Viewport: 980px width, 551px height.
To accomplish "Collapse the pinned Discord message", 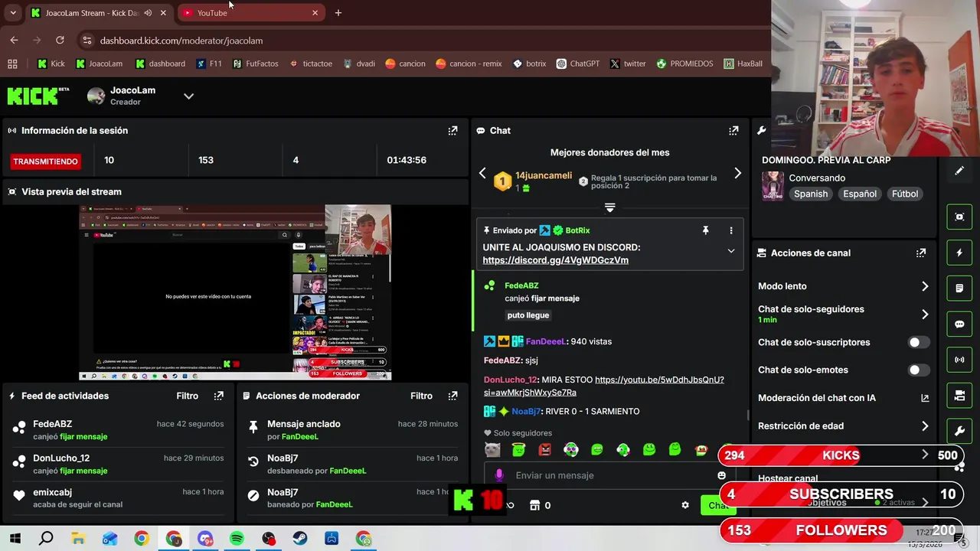I will click(730, 251).
